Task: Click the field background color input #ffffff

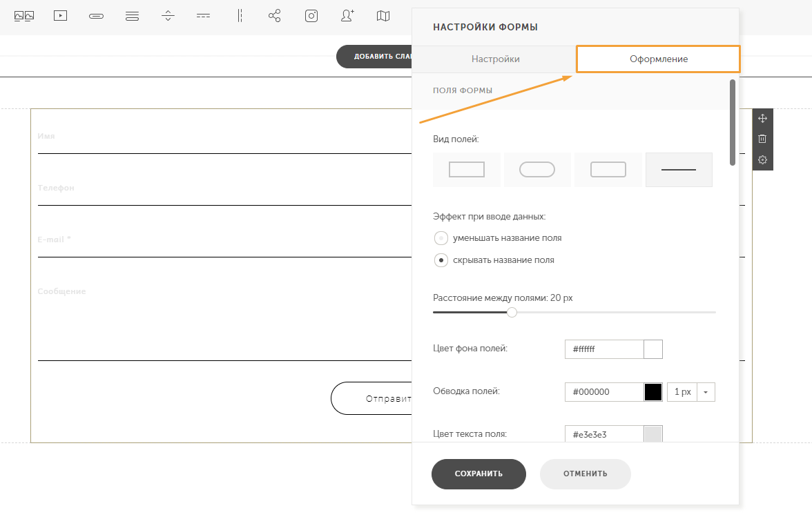Action: pyautogui.click(x=603, y=349)
